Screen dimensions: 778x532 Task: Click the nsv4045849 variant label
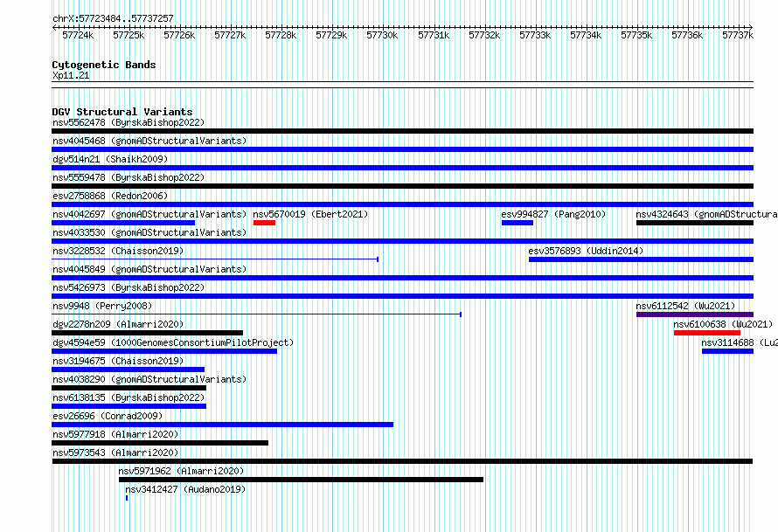tap(149, 269)
